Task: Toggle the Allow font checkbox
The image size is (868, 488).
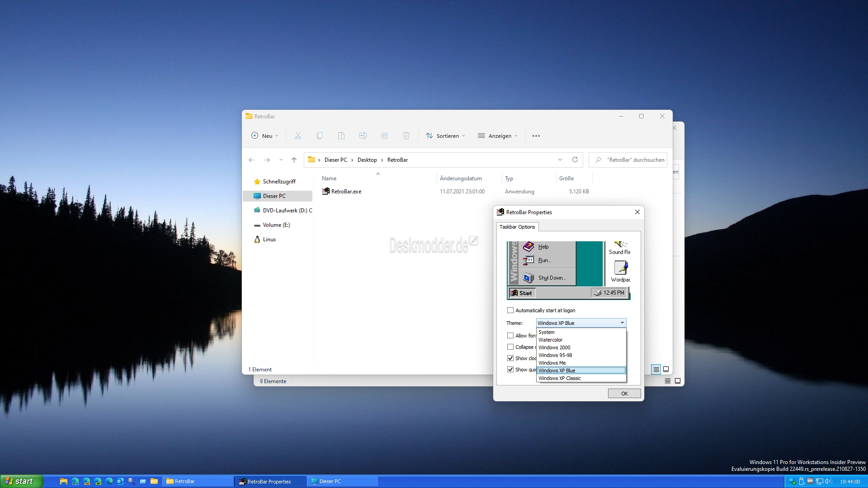Action: (x=510, y=336)
